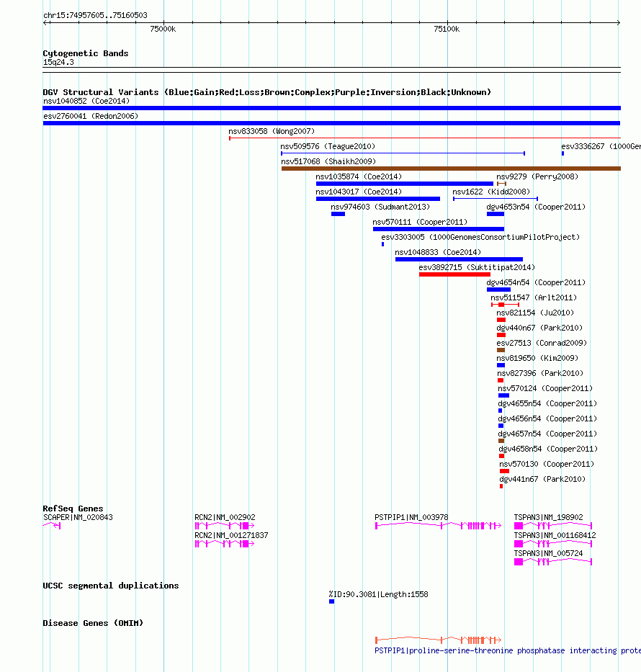The height and width of the screenshot is (672, 641).
Task: Select the dgv4654n54 (Cooper2011) variant bar
Action: [498, 290]
